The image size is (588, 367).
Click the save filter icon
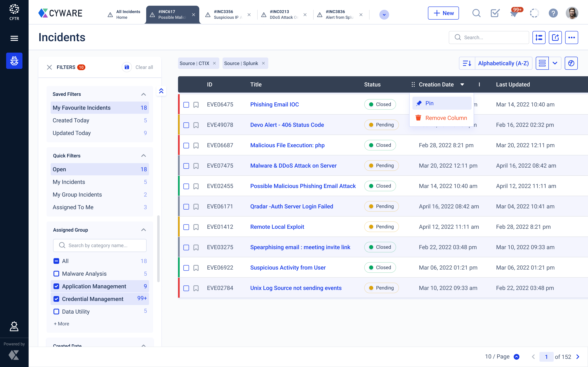[x=127, y=67]
